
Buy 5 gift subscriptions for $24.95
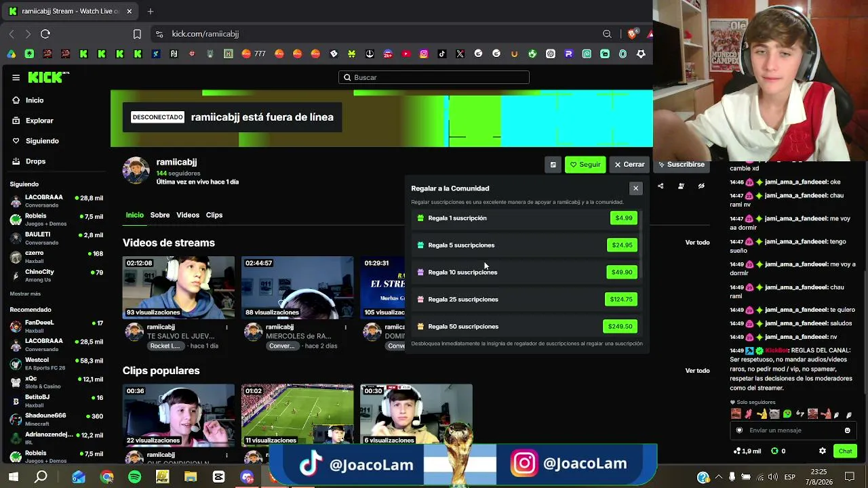pyautogui.click(x=622, y=245)
